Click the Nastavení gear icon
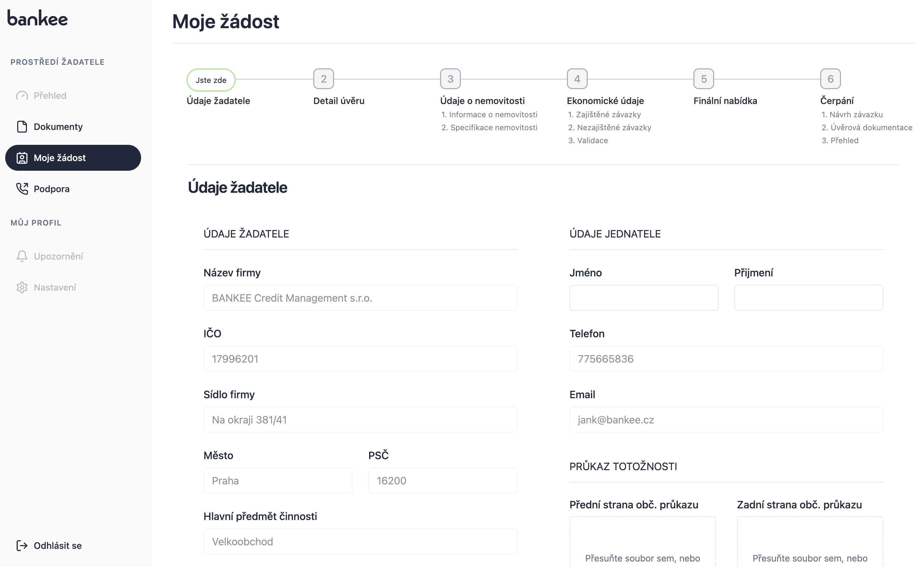Image resolution: width=924 pixels, height=567 pixels. pyautogui.click(x=22, y=287)
